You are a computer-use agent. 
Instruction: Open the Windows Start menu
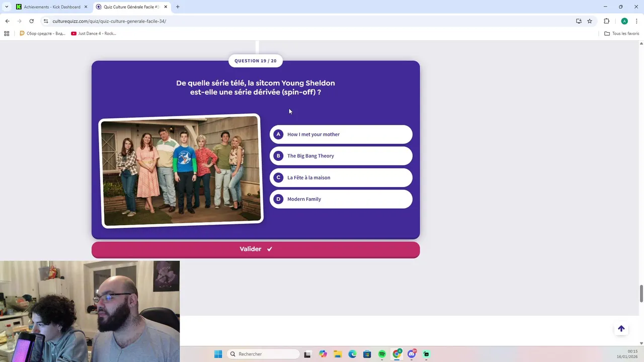pyautogui.click(x=218, y=354)
